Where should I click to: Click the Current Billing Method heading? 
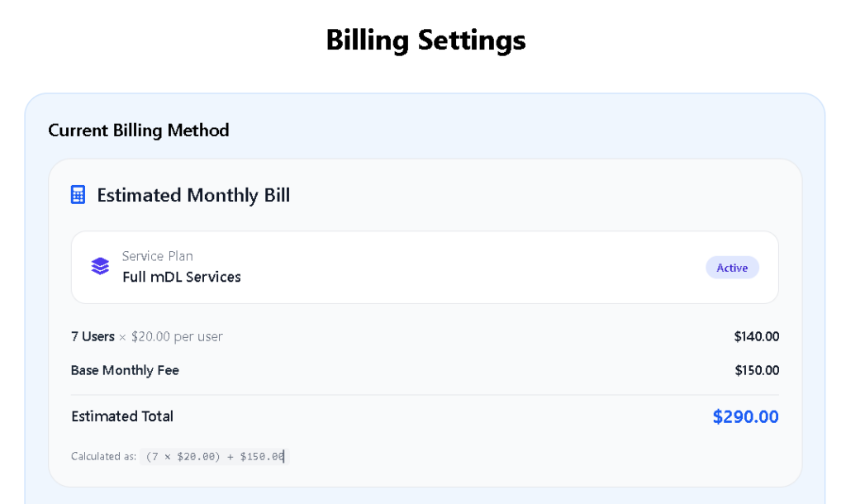(139, 130)
